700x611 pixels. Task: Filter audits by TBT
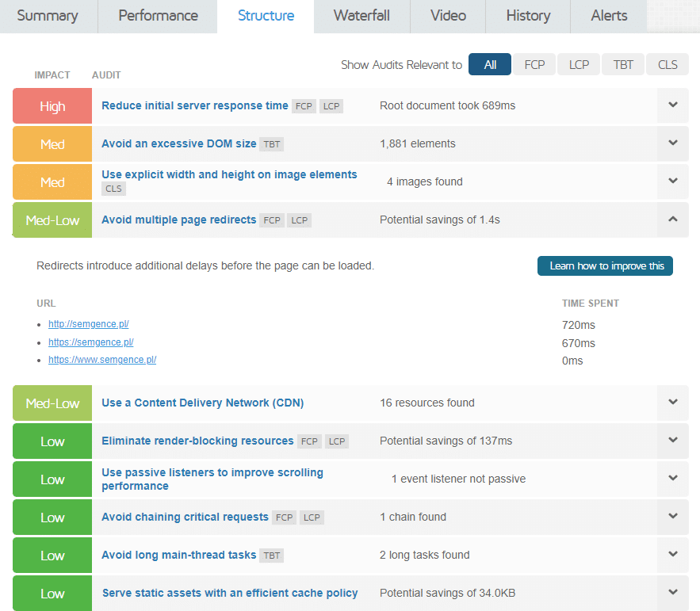click(x=623, y=65)
